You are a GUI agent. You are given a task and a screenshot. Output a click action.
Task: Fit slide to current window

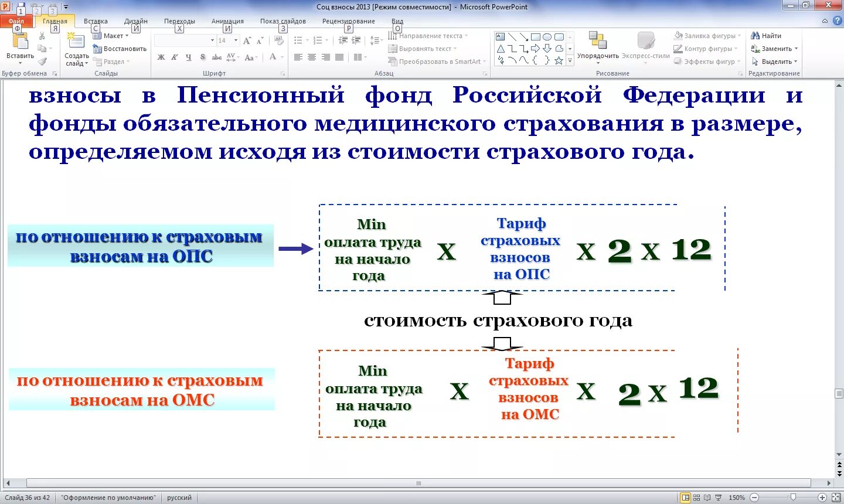(836, 498)
